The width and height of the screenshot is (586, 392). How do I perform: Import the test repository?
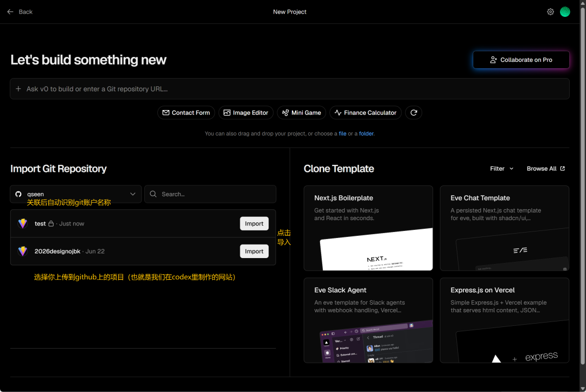tap(254, 223)
